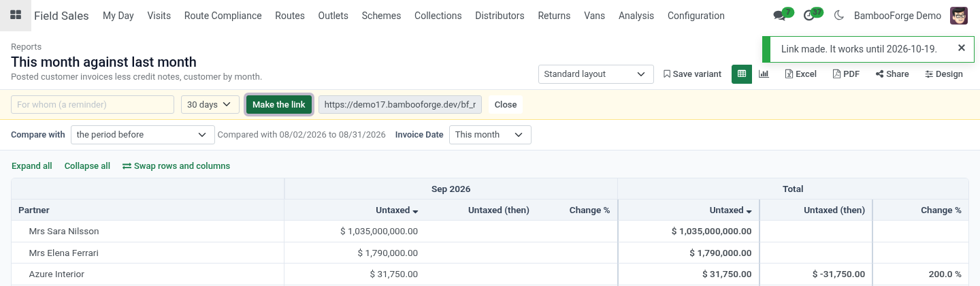This screenshot has width=980, height=286.
Task: Click the Total column group header
Action: 793,189
